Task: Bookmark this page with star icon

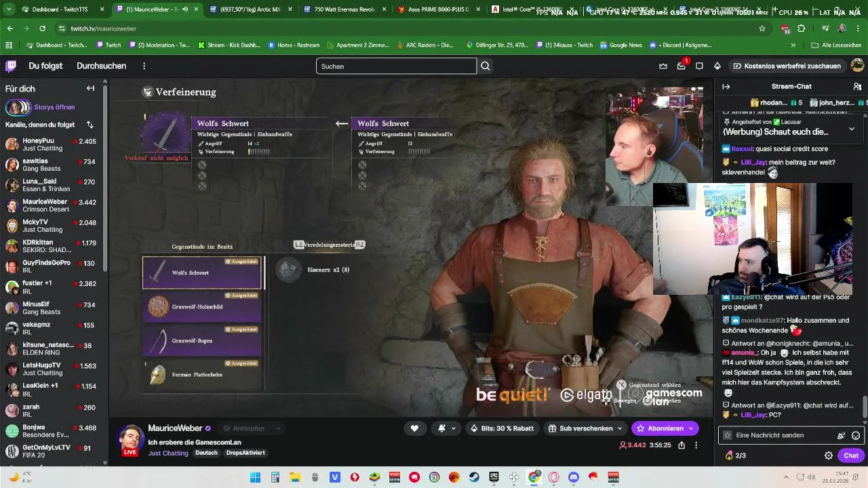Action: coord(762,28)
